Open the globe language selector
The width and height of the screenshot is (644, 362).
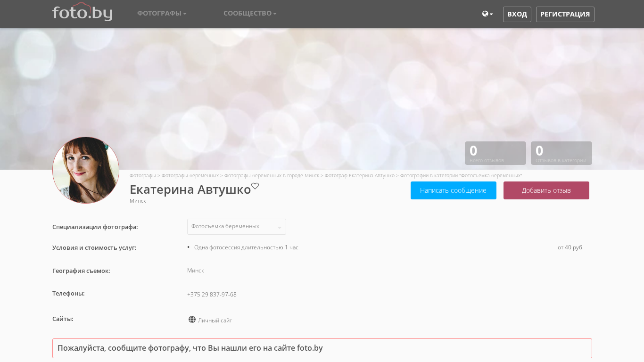tap(487, 14)
